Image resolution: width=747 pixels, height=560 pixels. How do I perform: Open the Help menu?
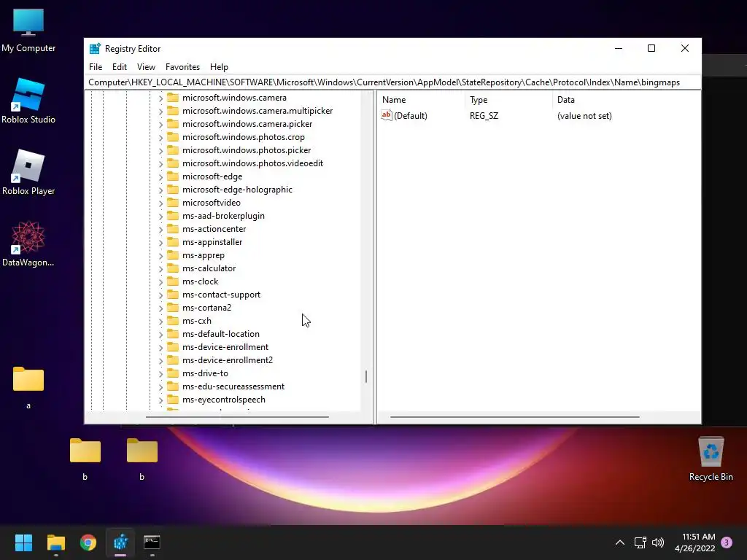pos(219,67)
